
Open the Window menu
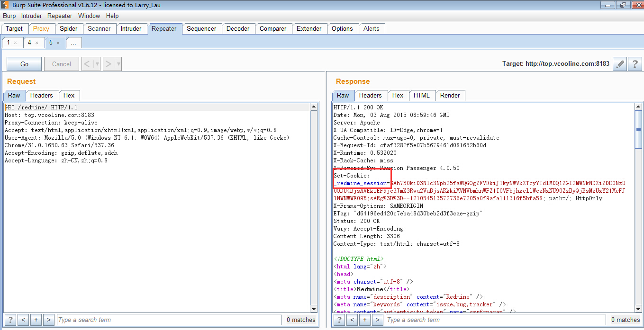pyautogui.click(x=89, y=16)
